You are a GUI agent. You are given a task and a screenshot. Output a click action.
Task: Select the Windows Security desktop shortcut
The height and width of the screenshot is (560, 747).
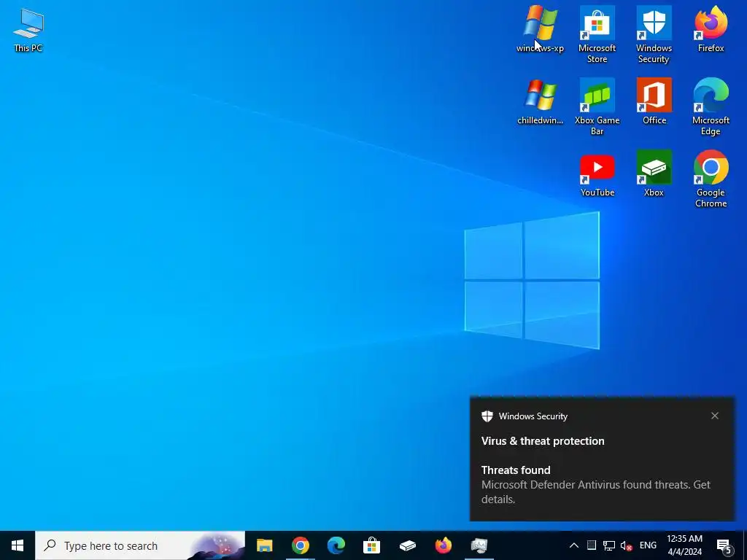point(654,35)
